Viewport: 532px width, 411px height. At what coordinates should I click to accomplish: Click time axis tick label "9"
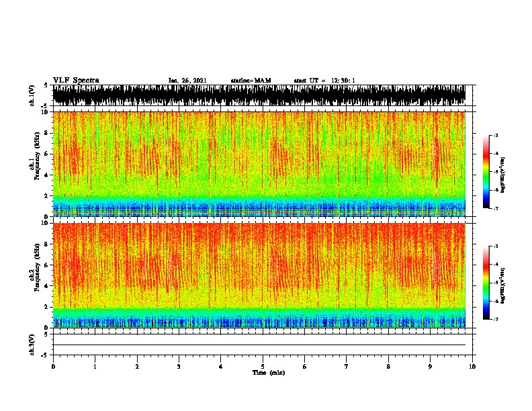coord(430,367)
